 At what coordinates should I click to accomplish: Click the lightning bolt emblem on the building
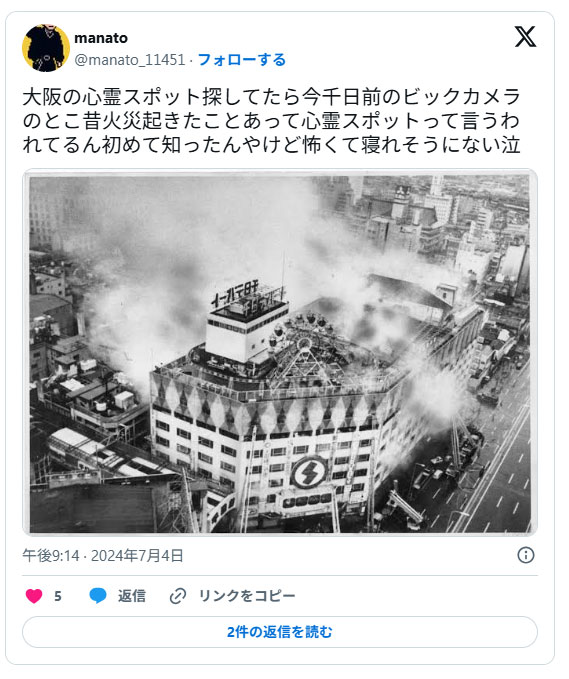308,473
